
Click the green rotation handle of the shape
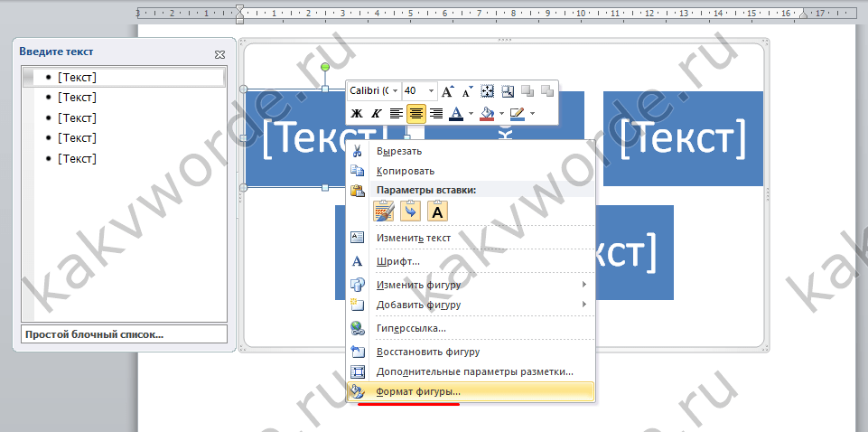click(325, 67)
